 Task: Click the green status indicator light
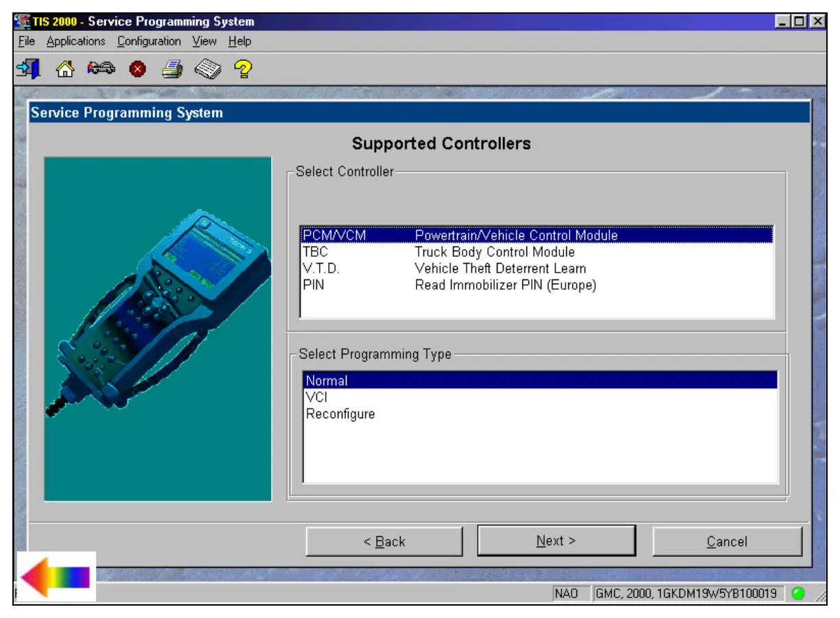point(797,593)
